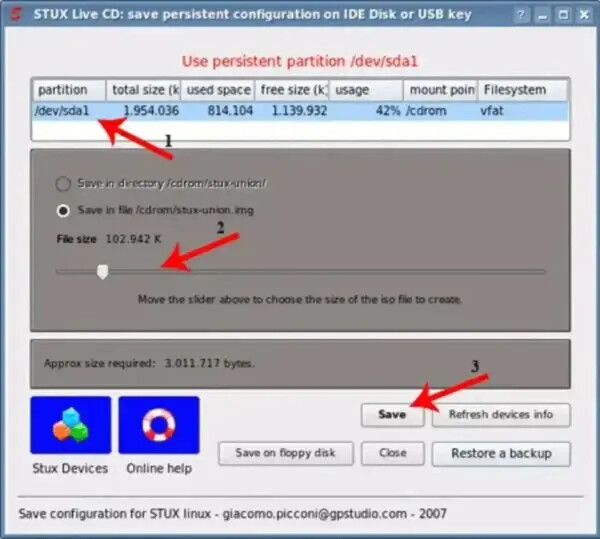Click the 'Stux Devices' label text
600x539 pixels.
click(x=70, y=469)
